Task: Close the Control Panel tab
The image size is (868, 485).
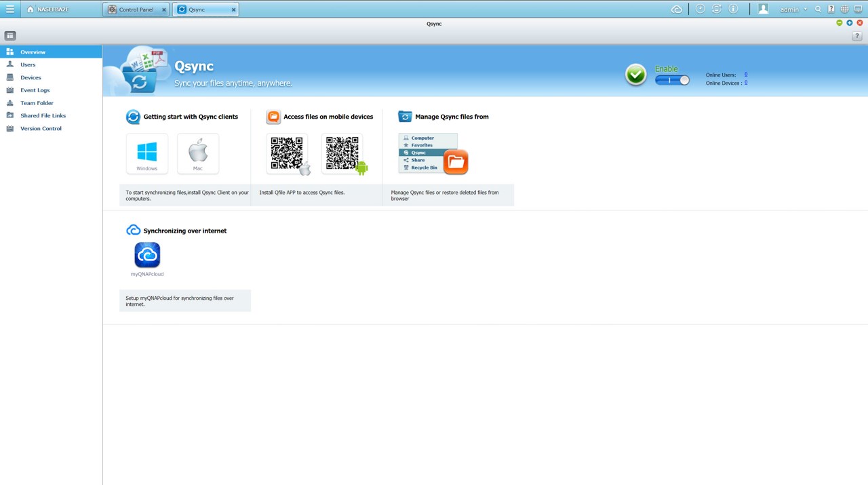Action: [x=164, y=10]
